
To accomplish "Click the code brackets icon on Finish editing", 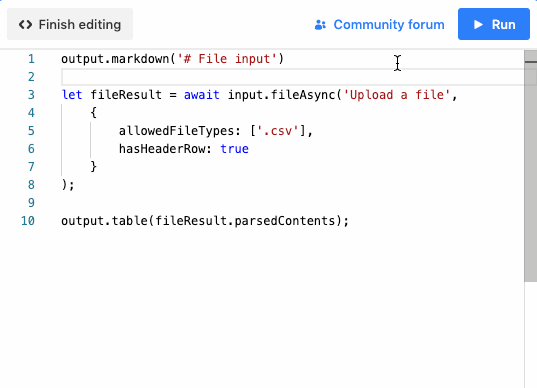I will (26, 25).
